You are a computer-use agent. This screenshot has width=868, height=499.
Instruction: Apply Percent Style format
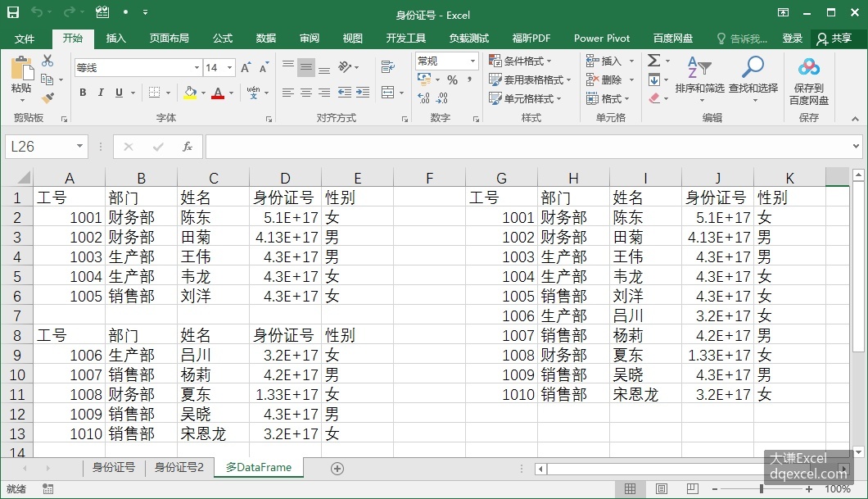452,79
